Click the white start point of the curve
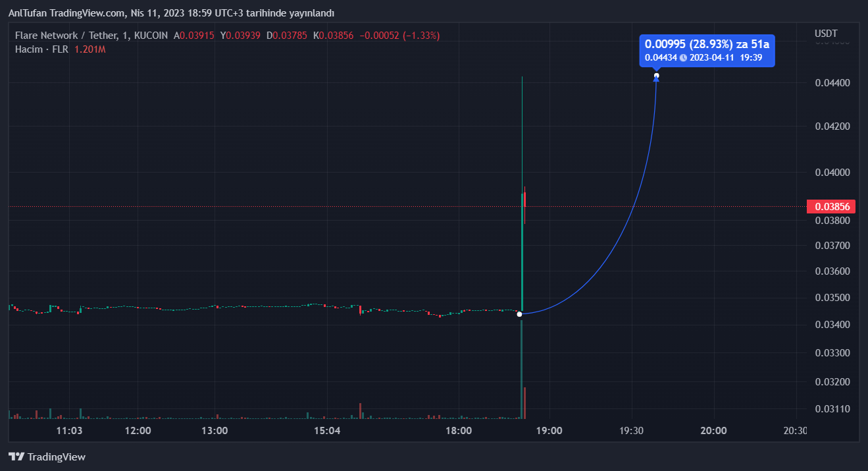The height and width of the screenshot is (471, 868). coord(519,314)
